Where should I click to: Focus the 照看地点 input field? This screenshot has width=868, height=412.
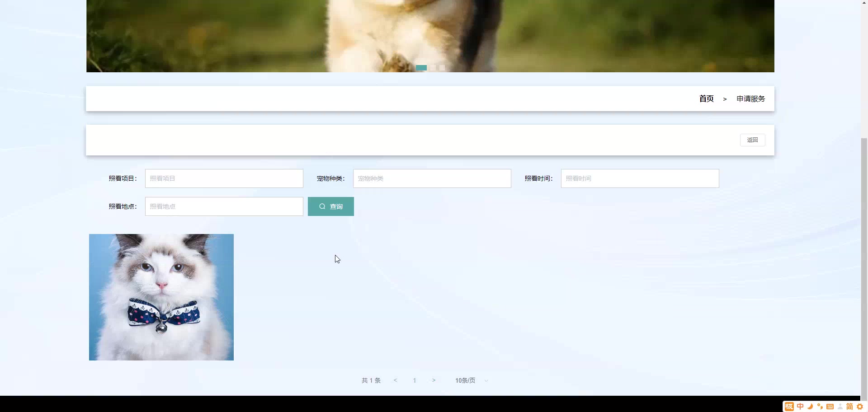coord(224,206)
